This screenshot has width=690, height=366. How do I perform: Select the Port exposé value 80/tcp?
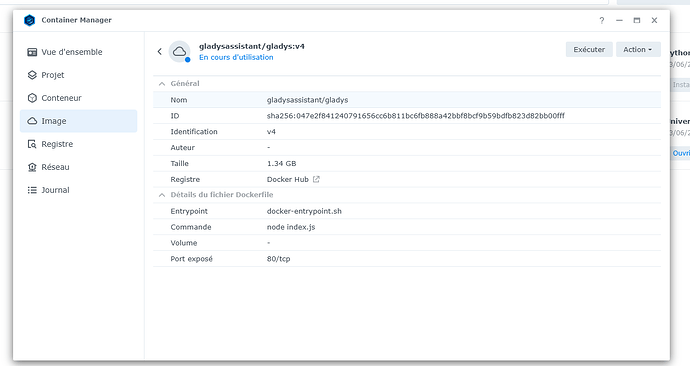click(278, 259)
